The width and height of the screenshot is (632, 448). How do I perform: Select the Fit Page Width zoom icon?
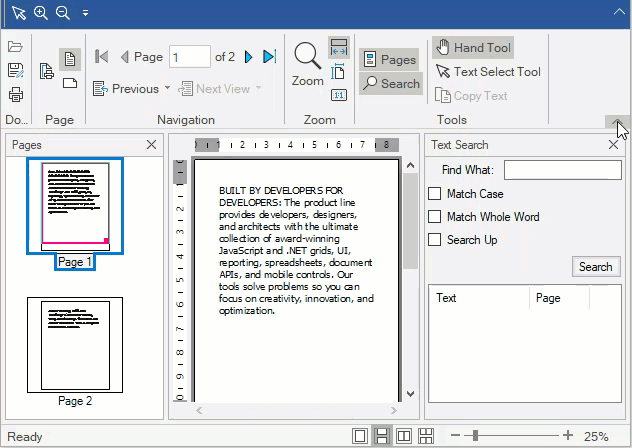(338, 50)
